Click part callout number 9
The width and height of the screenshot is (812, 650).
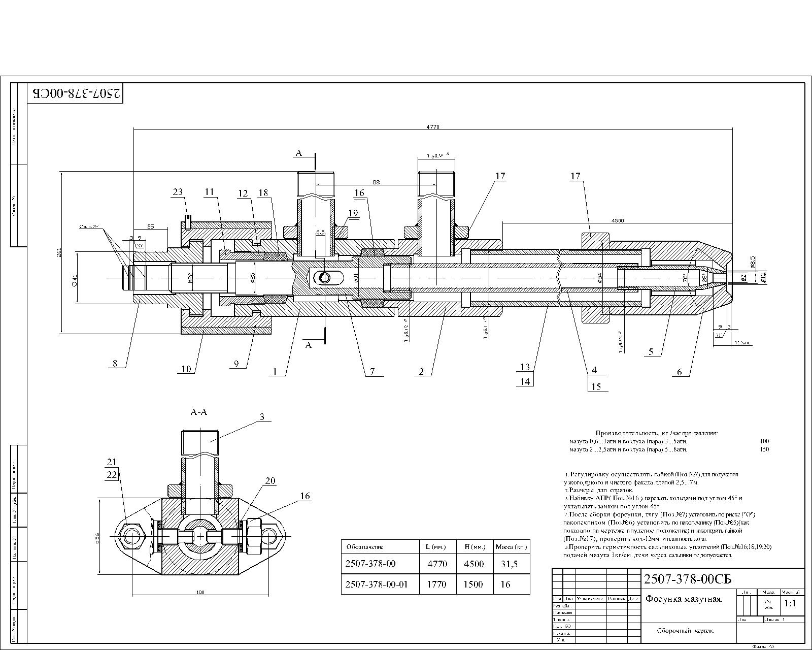pos(236,363)
